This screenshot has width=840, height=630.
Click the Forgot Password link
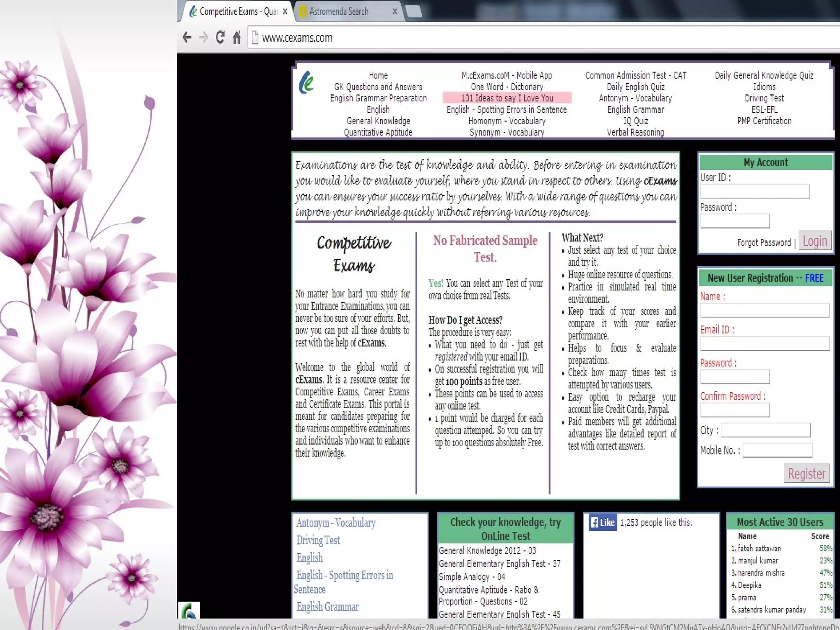[764, 242]
